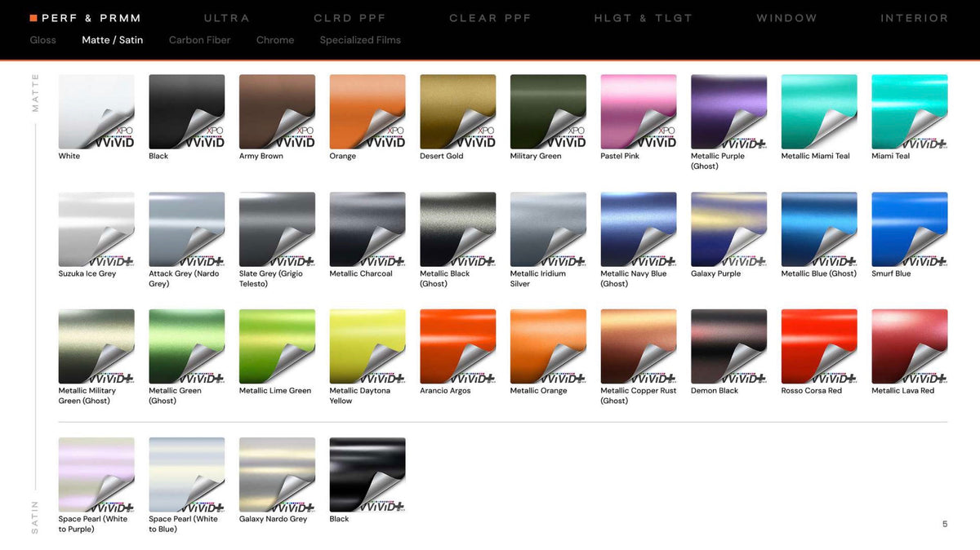
Task: Click the 'Suzuka Ice Grey' label text
Action: (x=87, y=273)
